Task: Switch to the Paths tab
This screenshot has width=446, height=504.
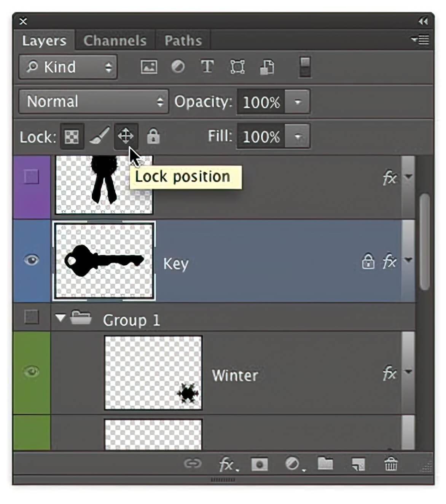Action: tap(183, 41)
